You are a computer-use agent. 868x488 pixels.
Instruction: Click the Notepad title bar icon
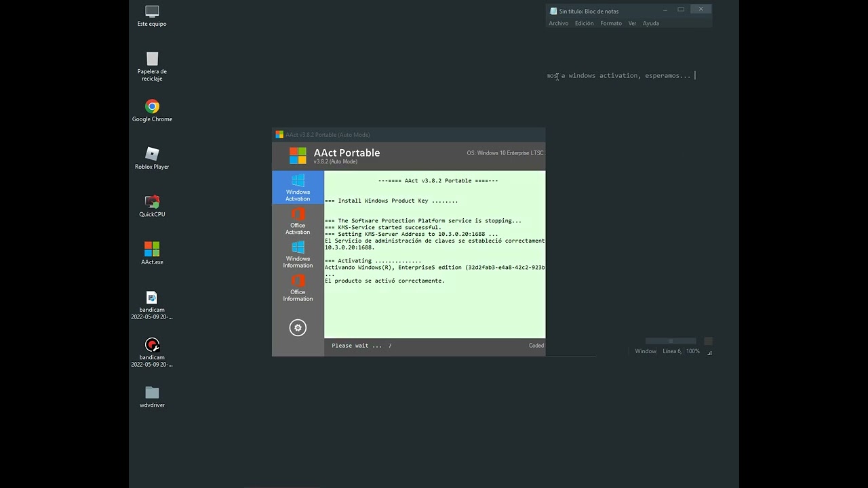pyautogui.click(x=553, y=11)
